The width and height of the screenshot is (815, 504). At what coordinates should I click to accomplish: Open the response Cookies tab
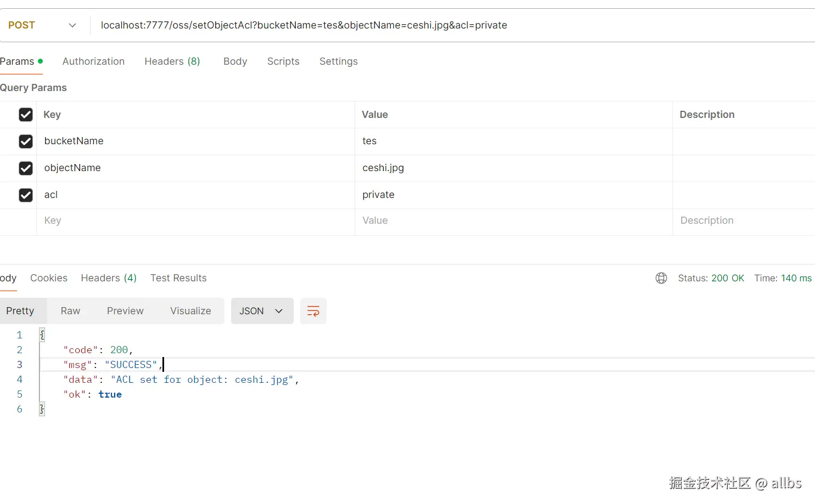click(49, 278)
